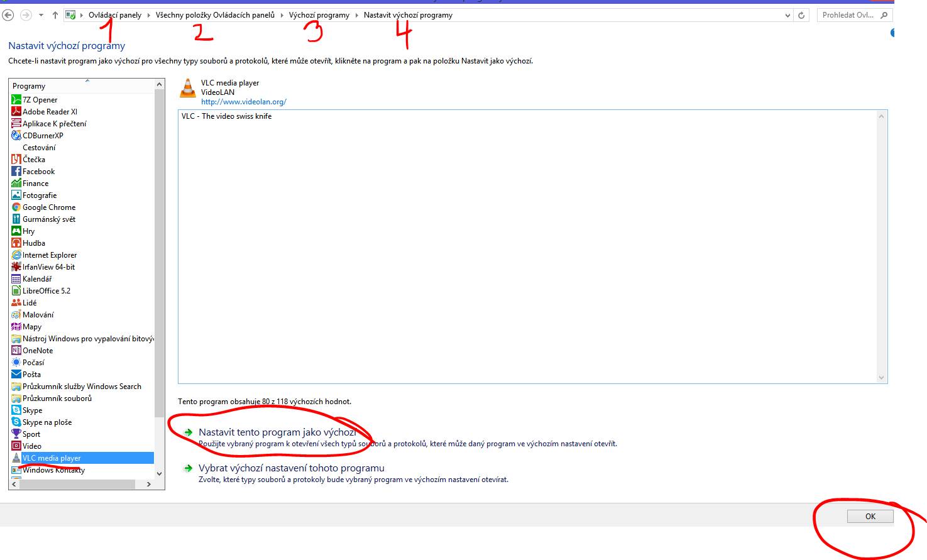This screenshot has height=560, width=927.
Task: Select the Malování paint icon
Action: pos(16,314)
